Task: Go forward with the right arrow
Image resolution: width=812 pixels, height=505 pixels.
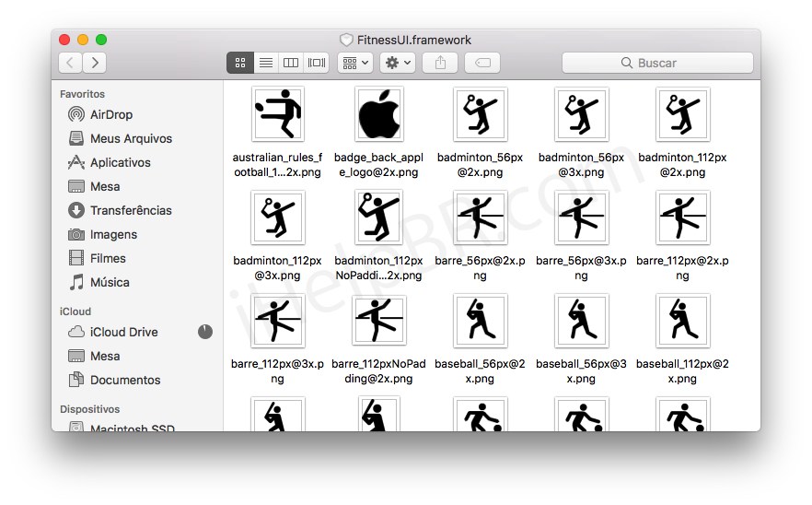Action: (94, 63)
